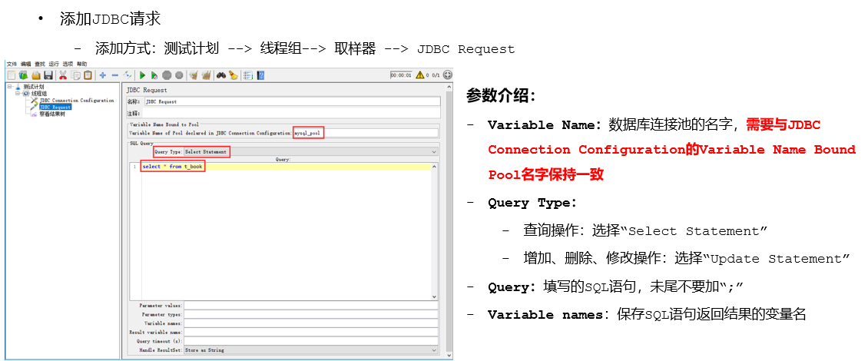Click the main panel scroll up arrow
The image size is (868, 361).
[x=449, y=88]
